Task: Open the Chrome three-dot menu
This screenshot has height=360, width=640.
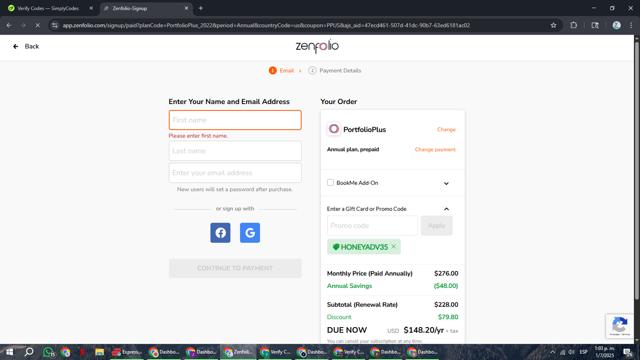Action: [x=631, y=25]
